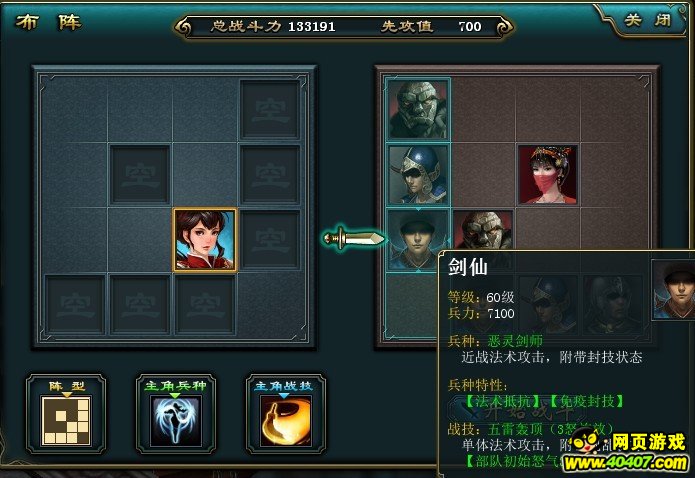The width and height of the screenshot is (695, 478).
Task: Open the 主角战技 hero battle skill icon
Action: (286, 421)
